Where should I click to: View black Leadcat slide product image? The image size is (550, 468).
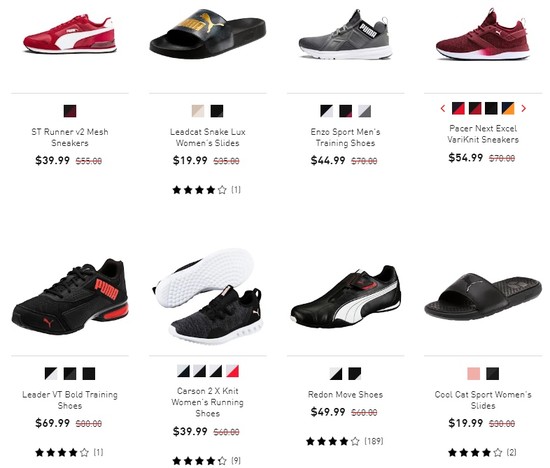(208, 34)
